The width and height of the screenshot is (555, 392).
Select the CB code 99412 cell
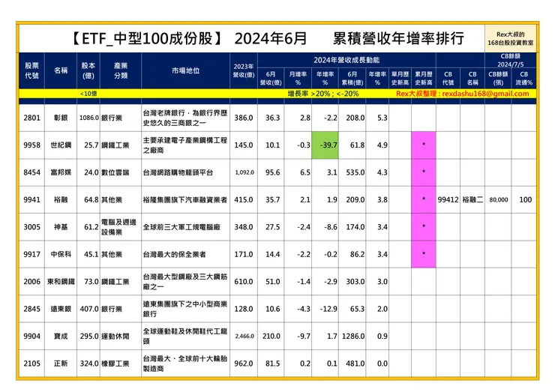pyautogui.click(x=448, y=199)
